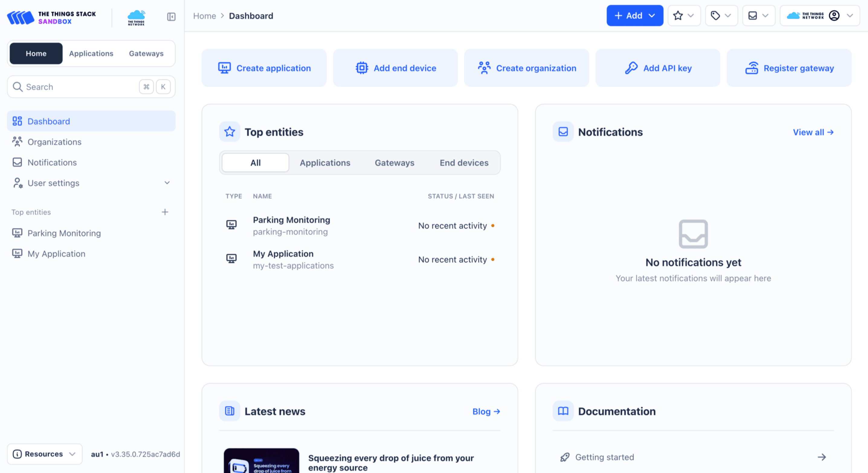Switch Top entities filter to End devices

pos(464,163)
